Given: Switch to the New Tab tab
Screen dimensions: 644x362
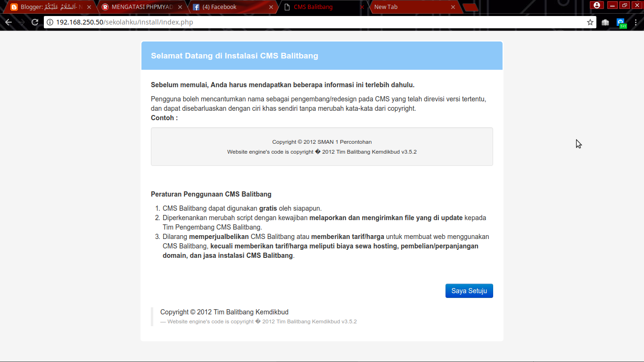Looking at the screenshot, I should (414, 7).
